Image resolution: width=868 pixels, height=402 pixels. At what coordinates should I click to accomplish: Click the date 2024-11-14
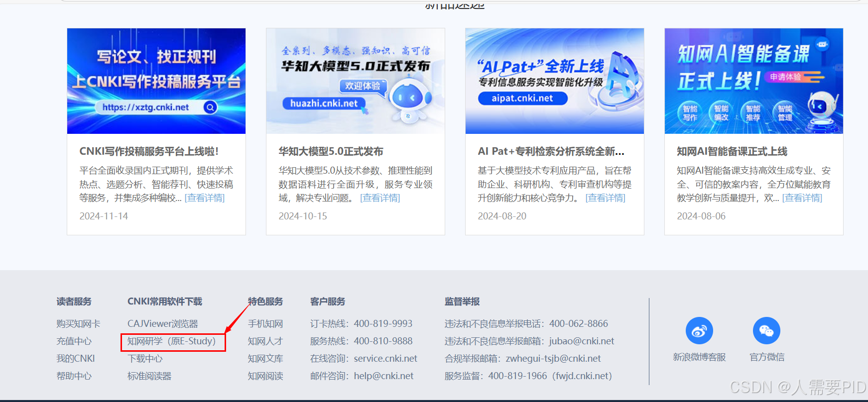pos(104,216)
